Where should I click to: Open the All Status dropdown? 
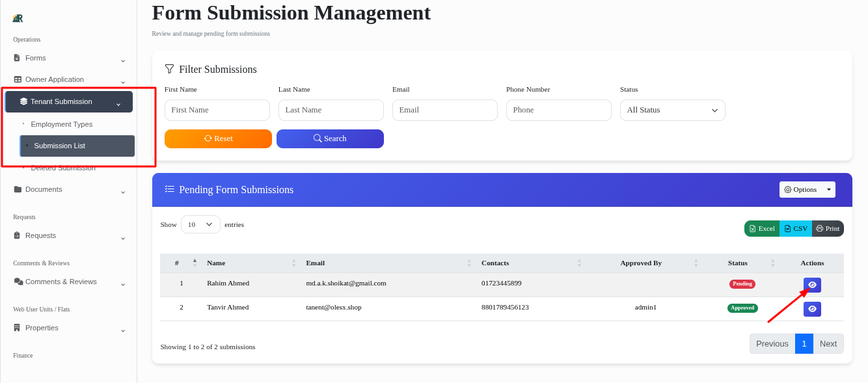click(x=672, y=110)
